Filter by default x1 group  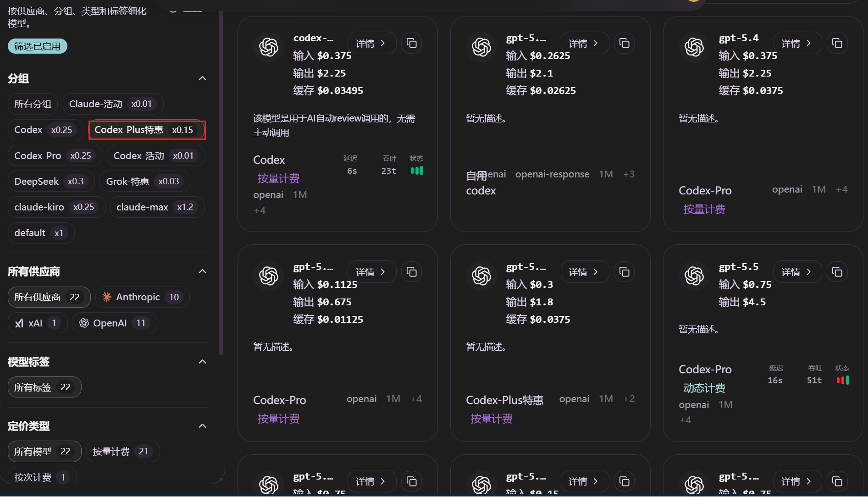tap(41, 232)
